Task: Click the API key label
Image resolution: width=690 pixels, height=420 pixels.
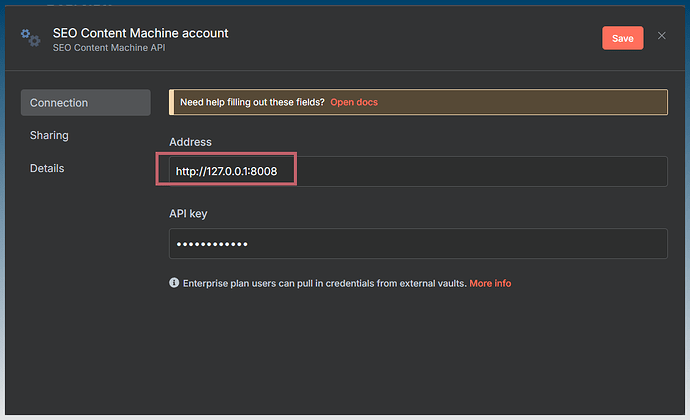Action: click(x=188, y=214)
